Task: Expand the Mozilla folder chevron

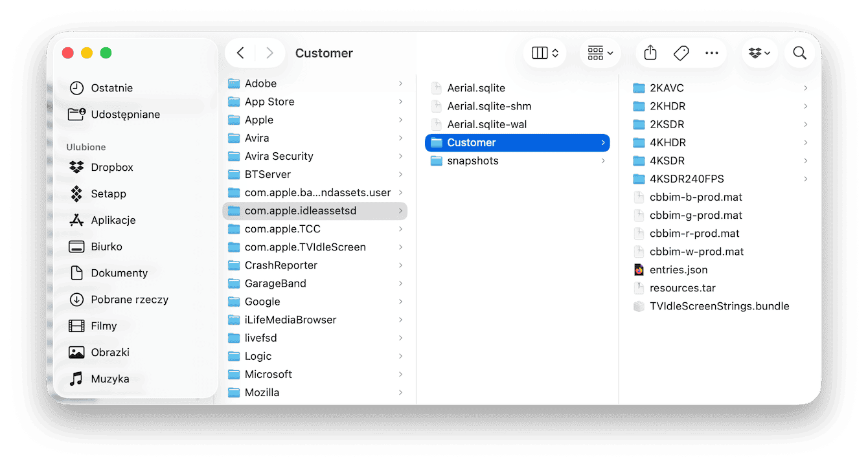Action: pos(401,392)
